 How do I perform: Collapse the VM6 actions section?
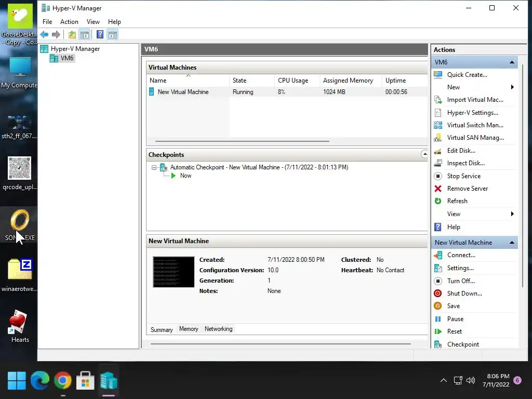512,62
